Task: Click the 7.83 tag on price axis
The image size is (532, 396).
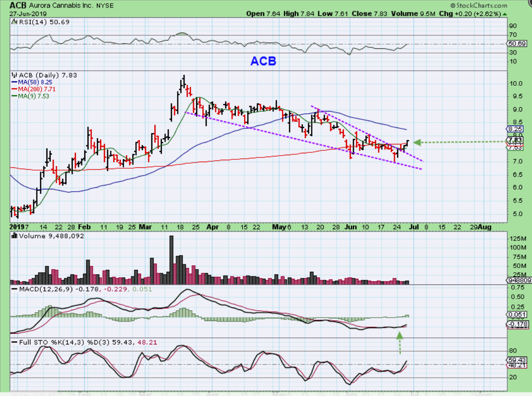Action: coord(515,140)
